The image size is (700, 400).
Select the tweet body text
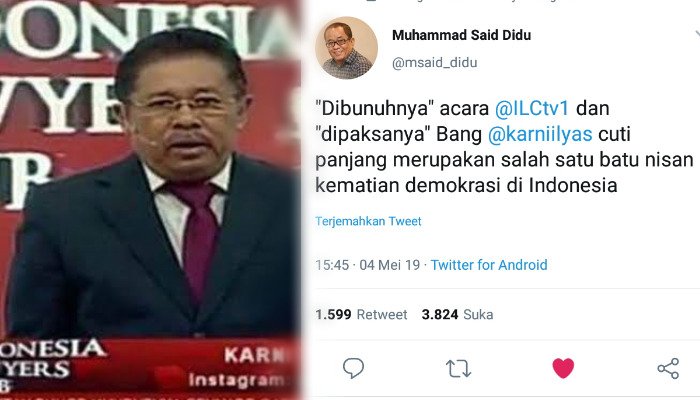click(x=504, y=147)
